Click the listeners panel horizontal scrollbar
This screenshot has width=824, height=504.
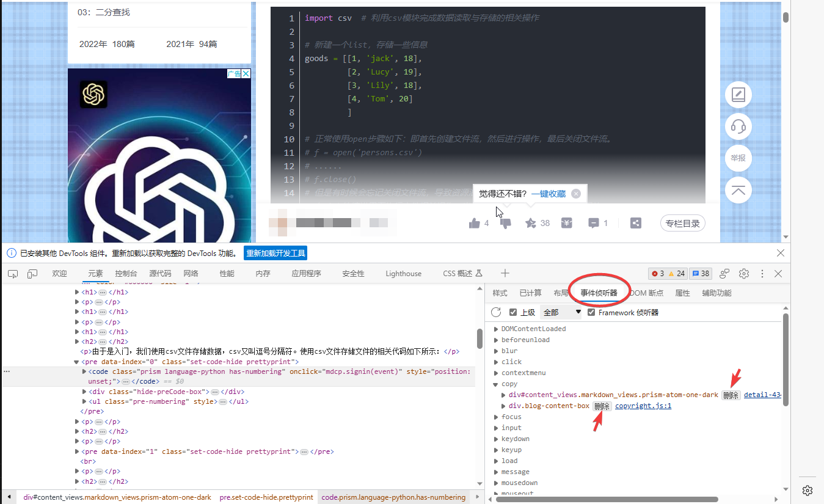[x=607, y=499]
